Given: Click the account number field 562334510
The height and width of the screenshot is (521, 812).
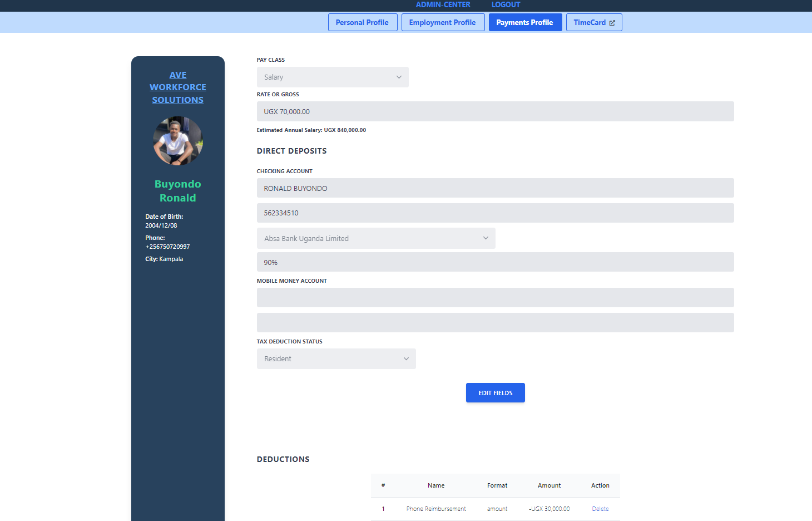Looking at the screenshot, I should click(x=495, y=213).
